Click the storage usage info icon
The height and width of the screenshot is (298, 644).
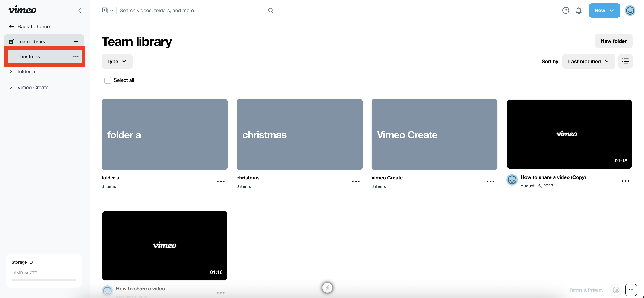pyautogui.click(x=31, y=262)
